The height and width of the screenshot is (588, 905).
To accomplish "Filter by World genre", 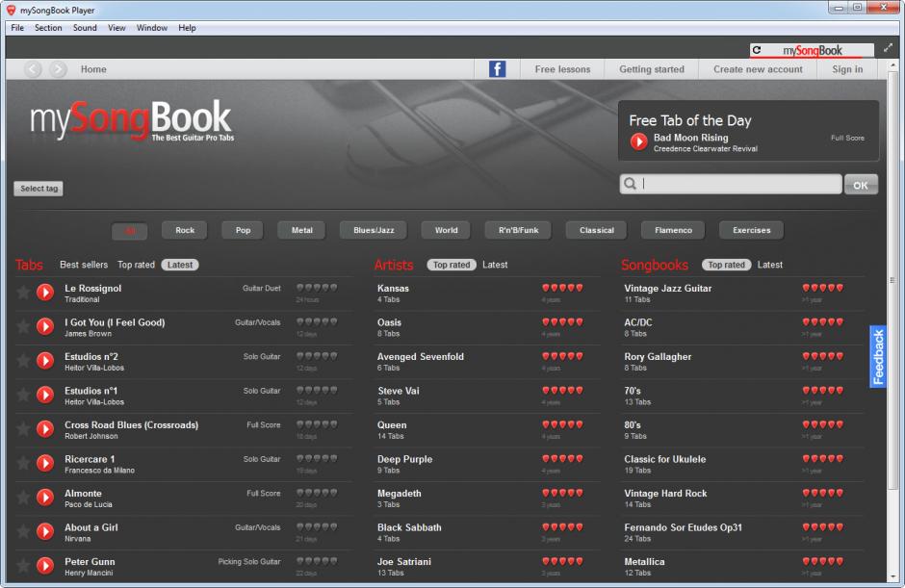I will click(x=446, y=230).
